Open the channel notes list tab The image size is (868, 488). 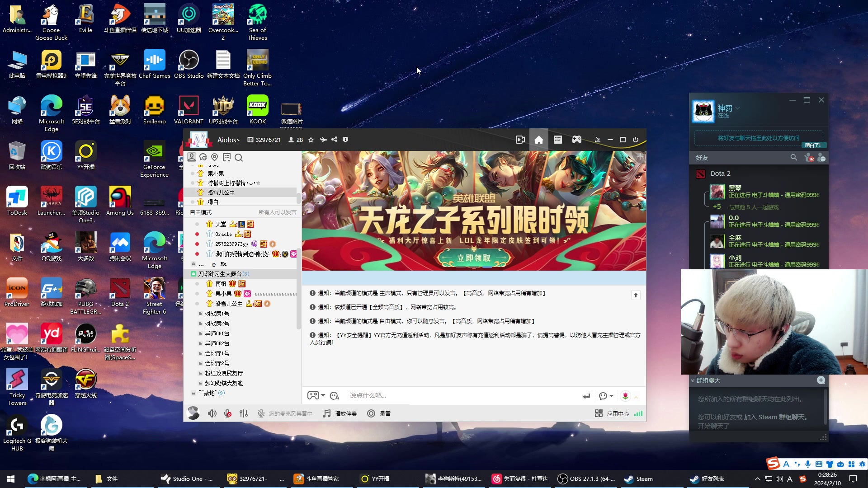(226, 157)
